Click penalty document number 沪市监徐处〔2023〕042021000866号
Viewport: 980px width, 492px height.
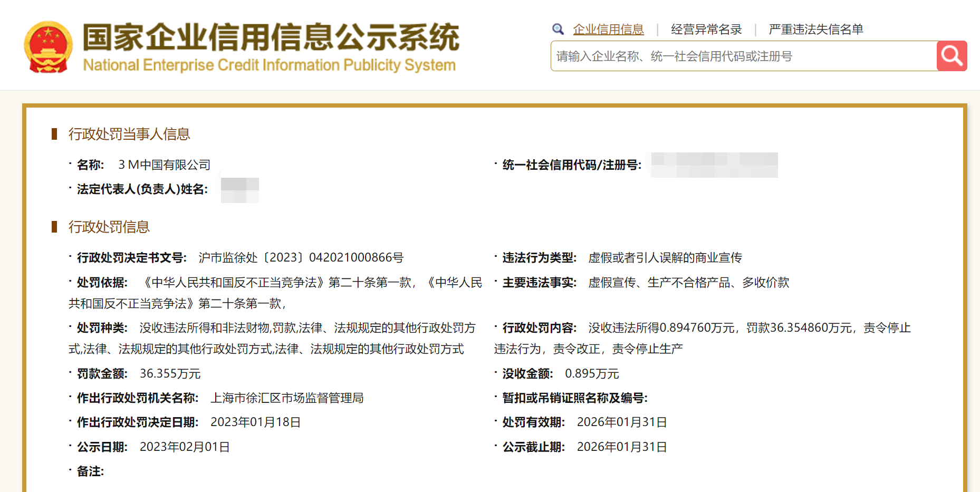pyautogui.click(x=301, y=257)
